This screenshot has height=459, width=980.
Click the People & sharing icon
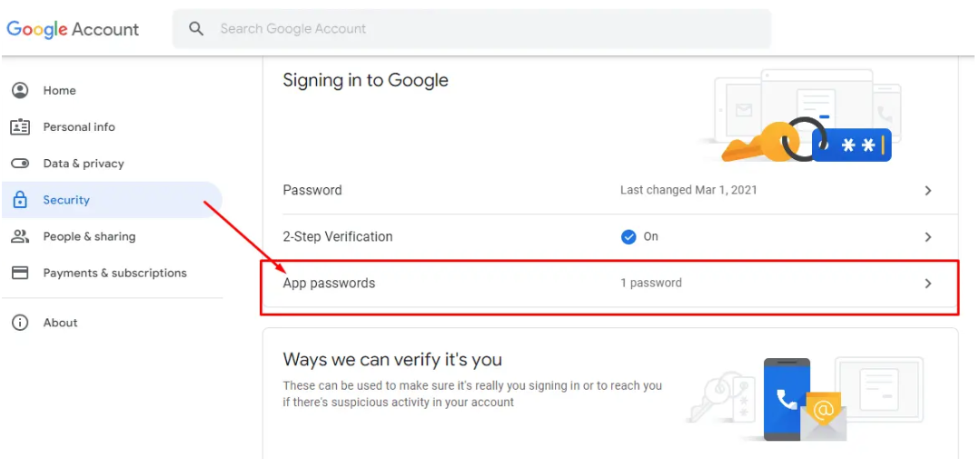tap(20, 236)
